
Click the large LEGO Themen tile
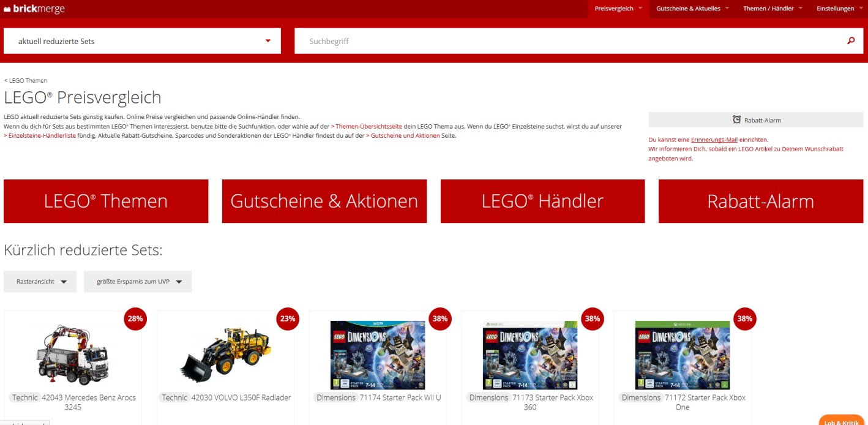(106, 201)
